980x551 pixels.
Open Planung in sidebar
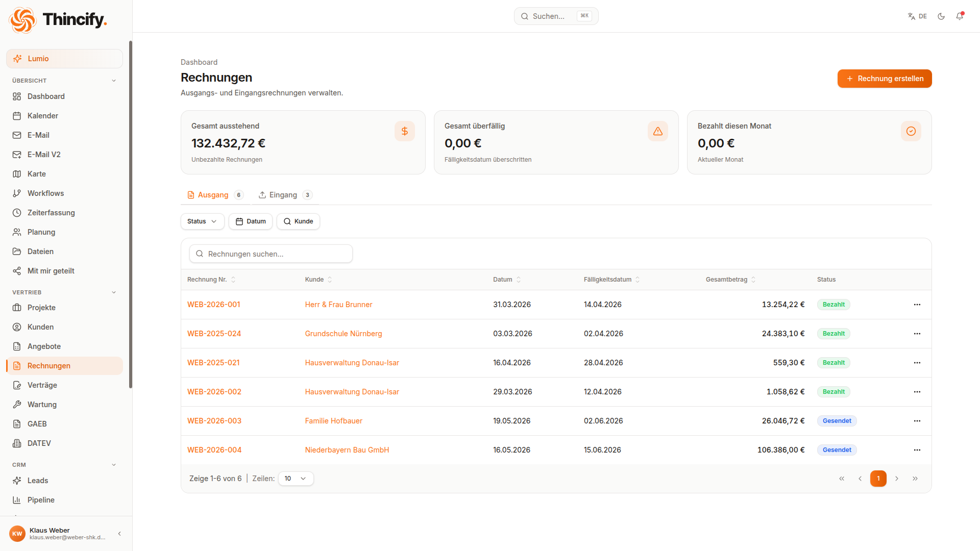pyautogui.click(x=64, y=232)
